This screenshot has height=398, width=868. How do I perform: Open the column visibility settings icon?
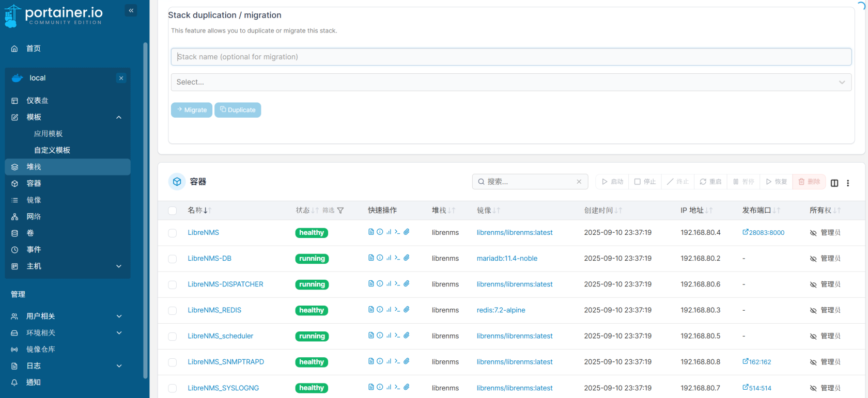click(x=834, y=183)
